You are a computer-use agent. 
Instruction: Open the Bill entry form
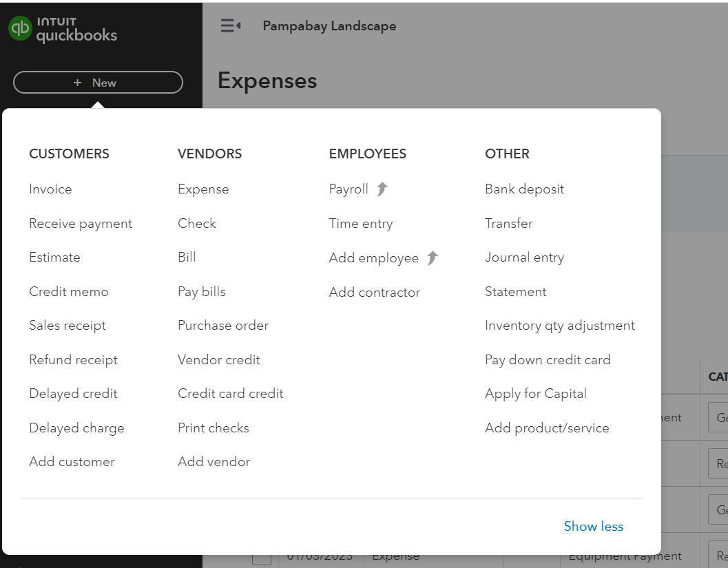tap(187, 257)
